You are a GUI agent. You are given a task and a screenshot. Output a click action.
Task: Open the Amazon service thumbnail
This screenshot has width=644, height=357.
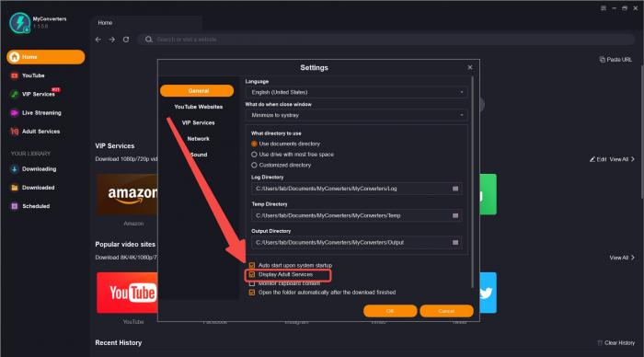pyautogui.click(x=127, y=194)
